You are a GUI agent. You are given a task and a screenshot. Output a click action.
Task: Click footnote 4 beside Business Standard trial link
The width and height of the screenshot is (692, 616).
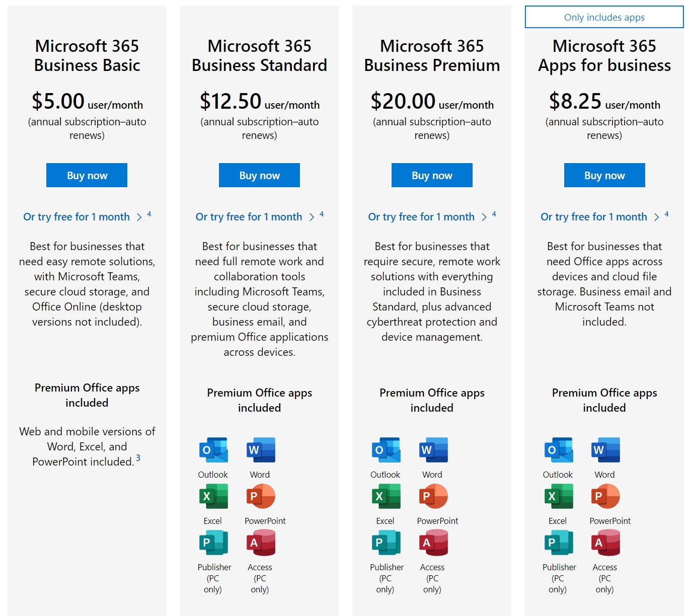pyautogui.click(x=322, y=213)
